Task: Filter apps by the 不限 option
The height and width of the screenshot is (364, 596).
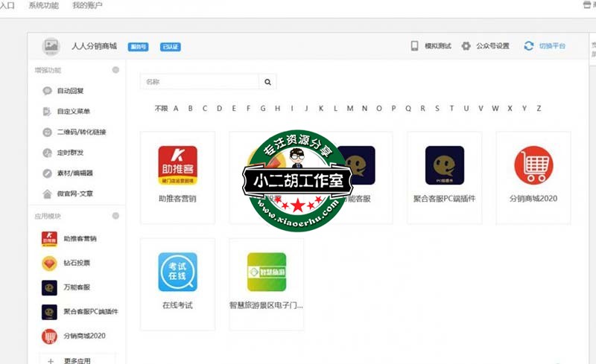Action: [161, 109]
